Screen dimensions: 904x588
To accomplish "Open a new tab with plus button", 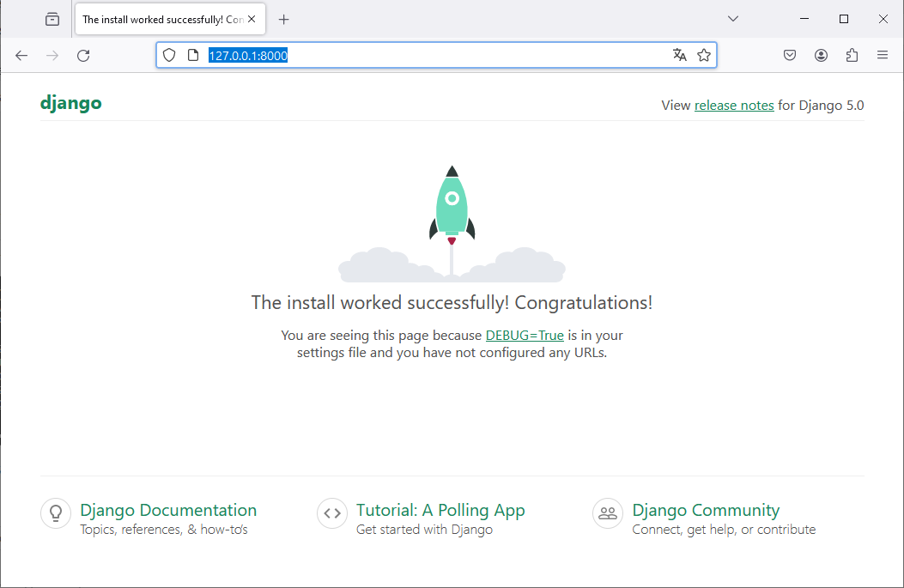I will [x=284, y=19].
